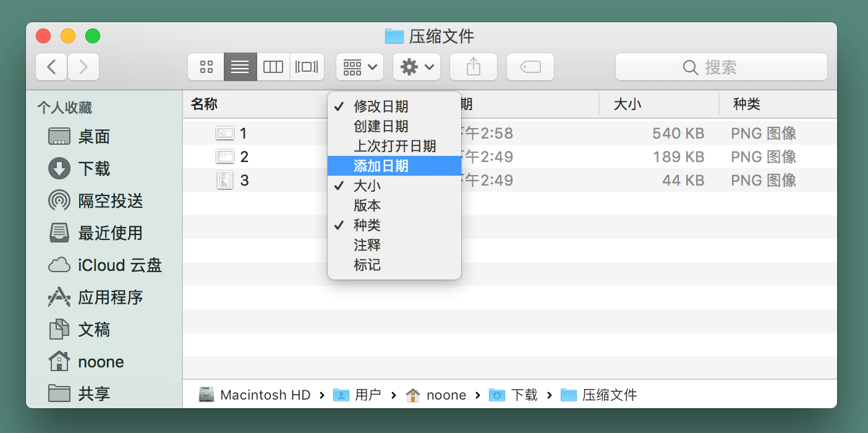The height and width of the screenshot is (433, 868).
Task: Open the gear action dropdown menu
Action: tap(417, 67)
